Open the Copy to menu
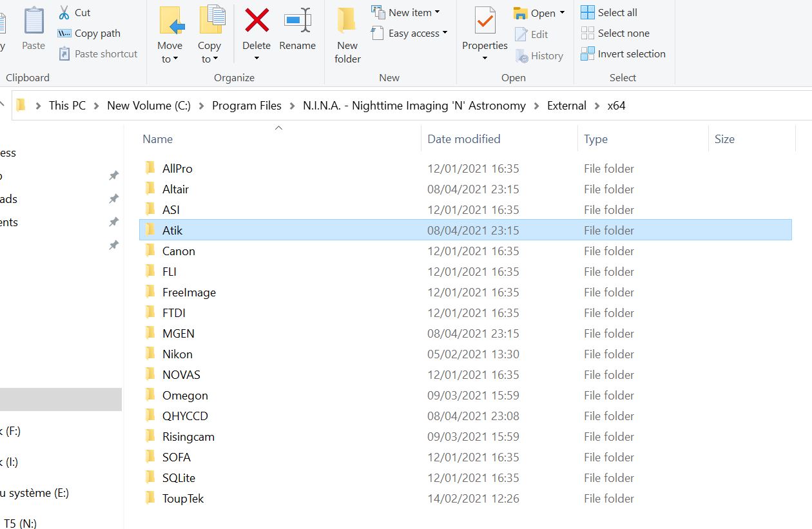Viewport: 812px width, 529px height. [x=209, y=35]
